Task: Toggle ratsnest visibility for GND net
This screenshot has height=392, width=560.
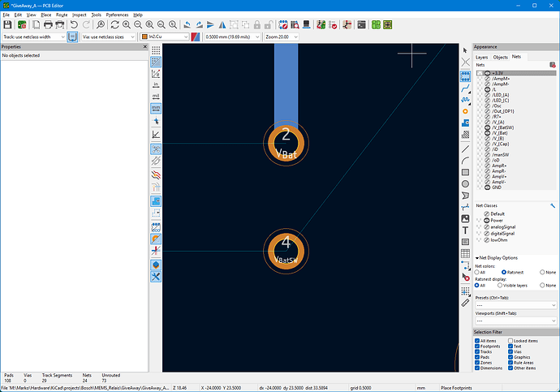Action: click(487, 187)
